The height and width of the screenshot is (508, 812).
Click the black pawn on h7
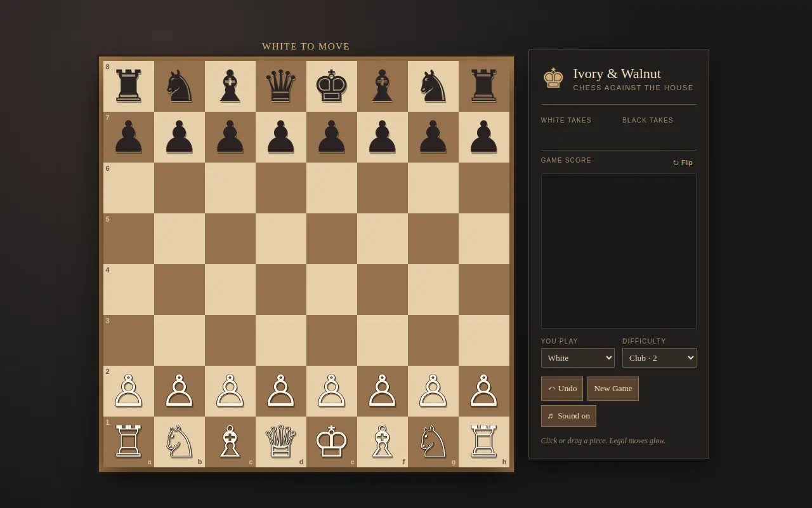484,137
